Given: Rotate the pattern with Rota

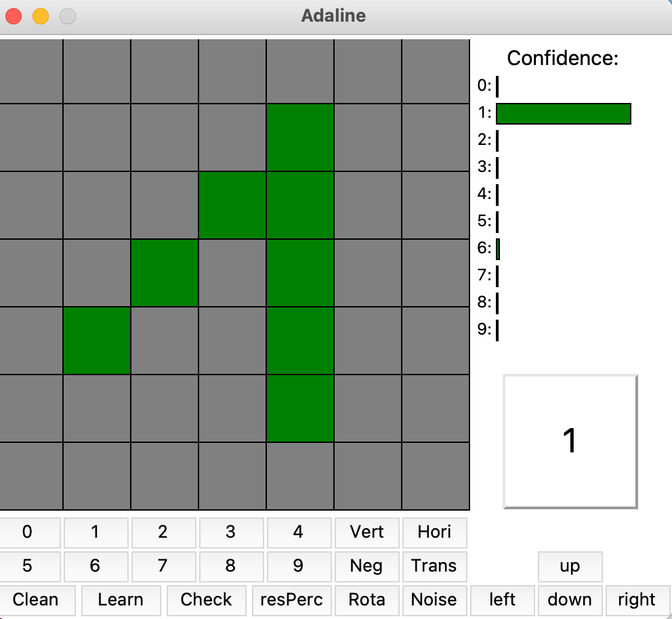Looking at the screenshot, I should 366,599.
